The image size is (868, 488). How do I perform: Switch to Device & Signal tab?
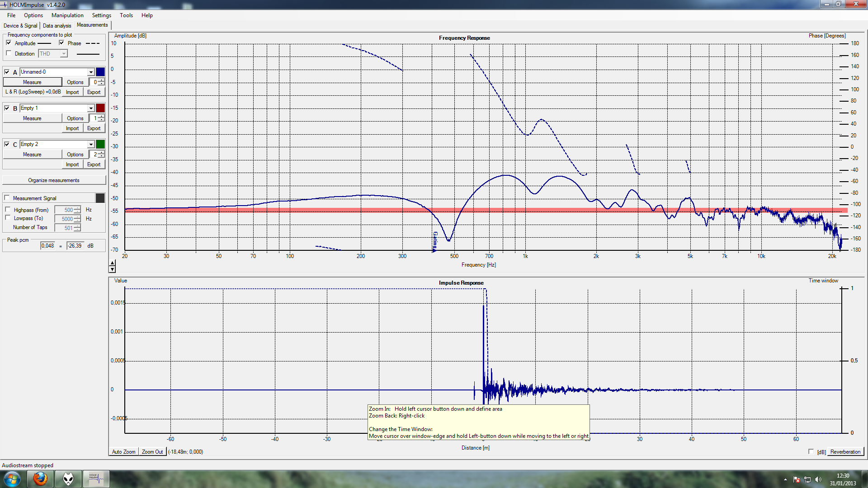(x=20, y=26)
